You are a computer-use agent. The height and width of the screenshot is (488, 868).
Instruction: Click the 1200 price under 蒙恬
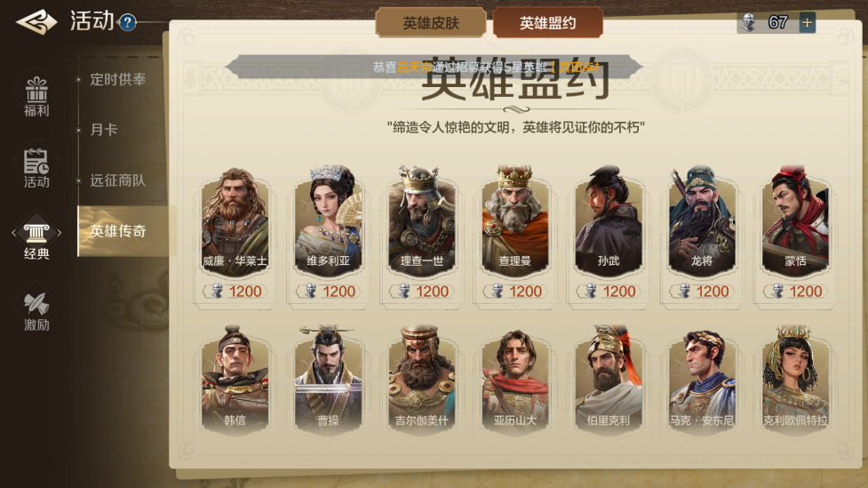tap(796, 292)
